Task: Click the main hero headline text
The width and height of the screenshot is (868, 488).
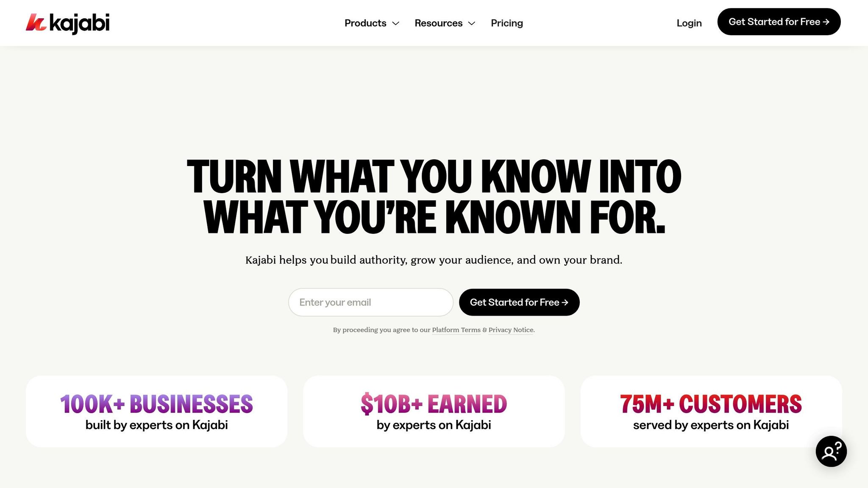Action: [434, 197]
